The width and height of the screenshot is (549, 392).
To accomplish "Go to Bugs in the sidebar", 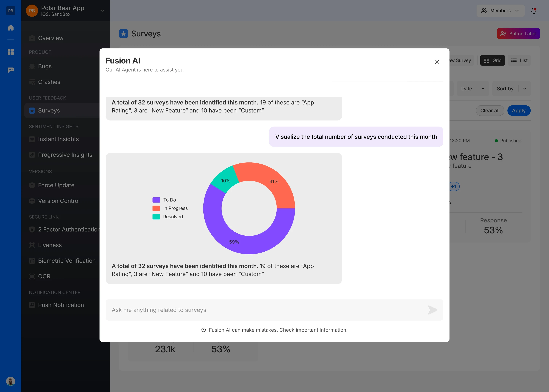I will (45, 66).
